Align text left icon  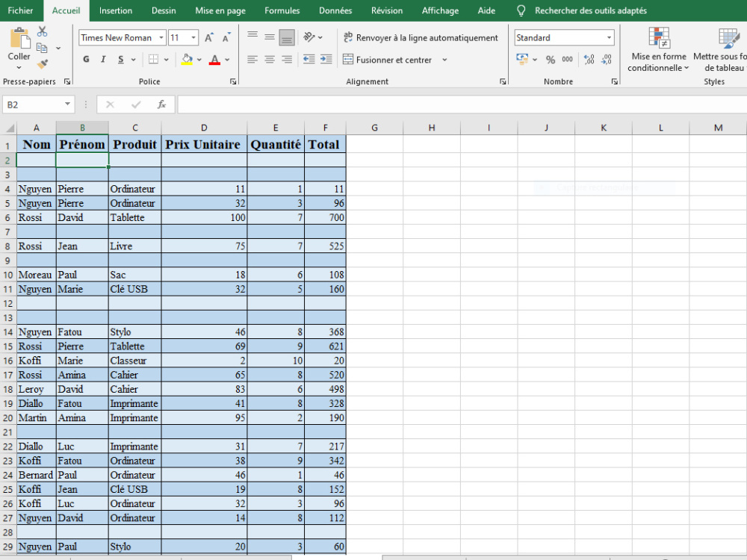coord(252,60)
